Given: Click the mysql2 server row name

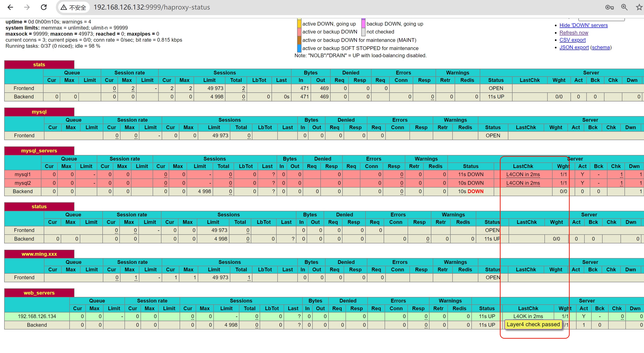Looking at the screenshot, I should (x=23, y=183).
